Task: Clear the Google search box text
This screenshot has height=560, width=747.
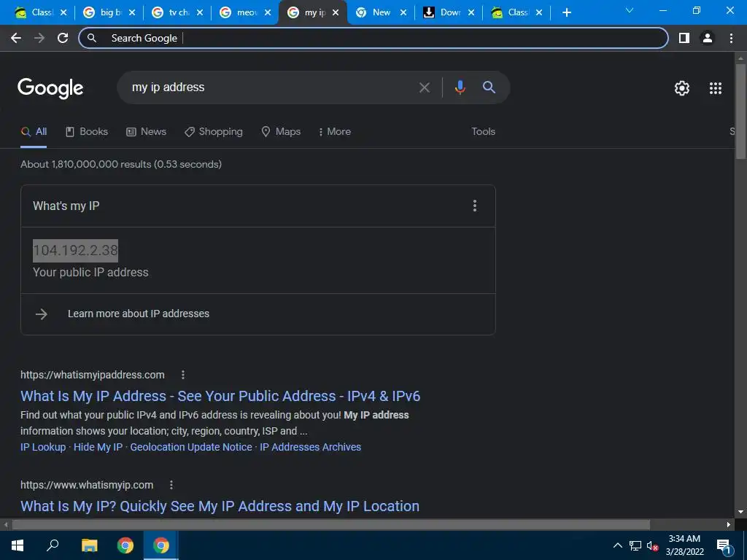Action: (425, 87)
